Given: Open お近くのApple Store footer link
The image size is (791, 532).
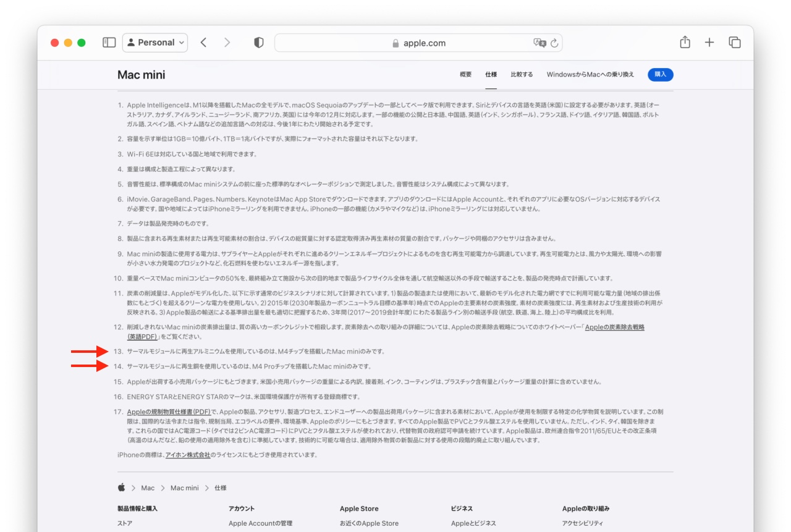Looking at the screenshot, I should coord(369,523).
